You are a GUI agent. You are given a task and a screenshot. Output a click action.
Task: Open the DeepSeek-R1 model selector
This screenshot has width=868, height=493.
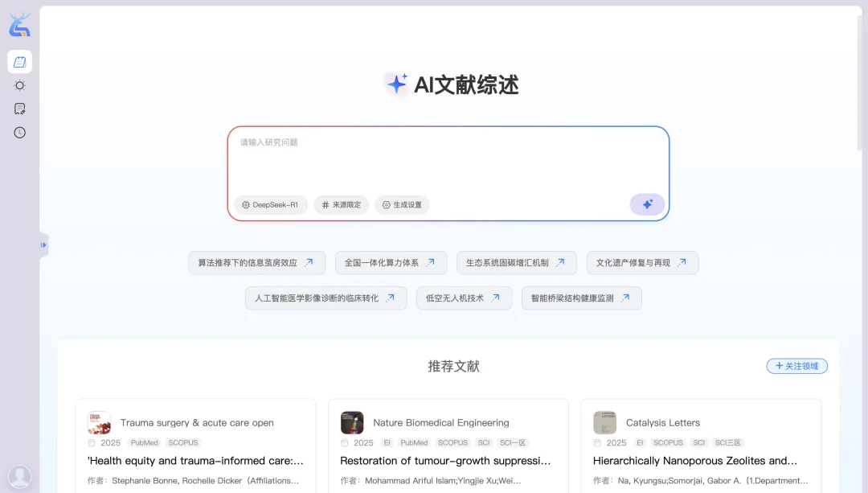tap(271, 205)
